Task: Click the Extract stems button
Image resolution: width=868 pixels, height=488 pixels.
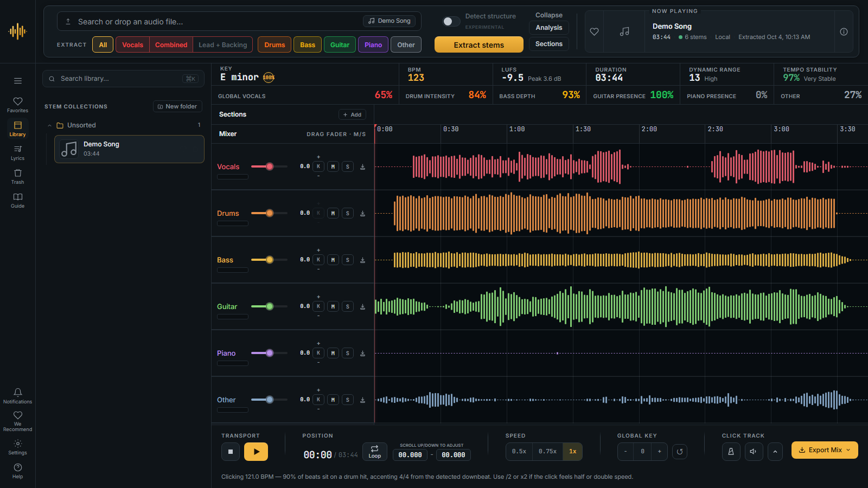Action: [479, 44]
